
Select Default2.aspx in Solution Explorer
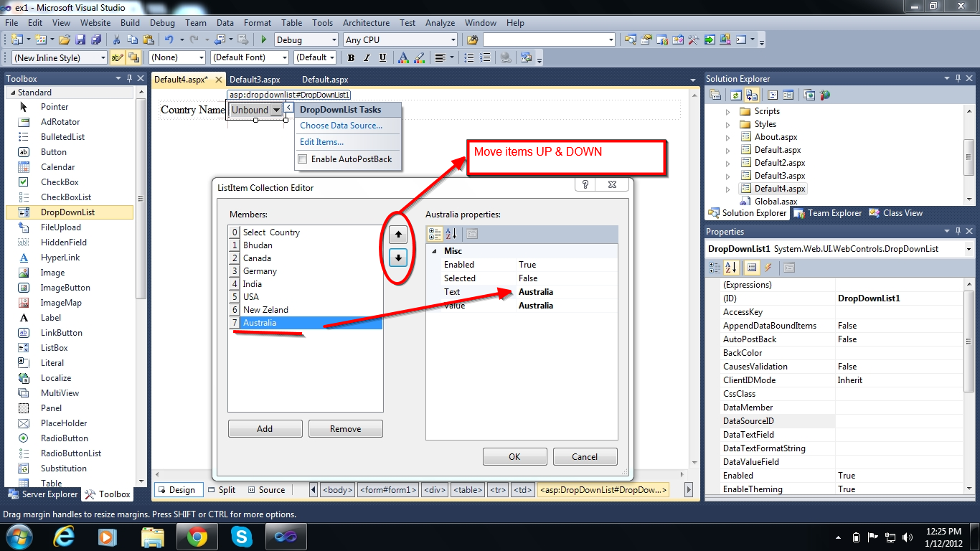(780, 163)
